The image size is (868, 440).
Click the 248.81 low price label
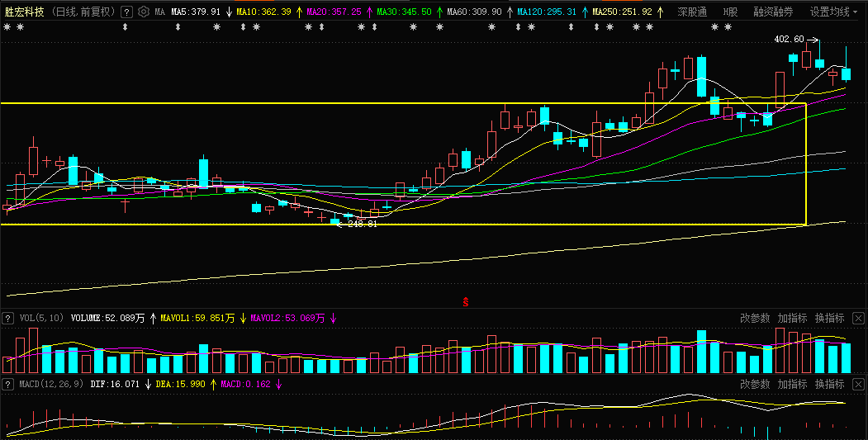pyautogui.click(x=362, y=225)
